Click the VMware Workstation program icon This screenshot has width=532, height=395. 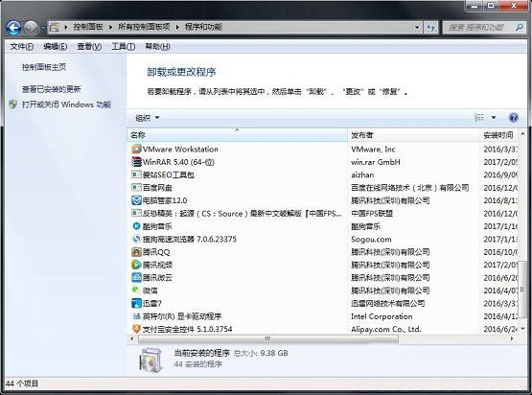click(136, 149)
